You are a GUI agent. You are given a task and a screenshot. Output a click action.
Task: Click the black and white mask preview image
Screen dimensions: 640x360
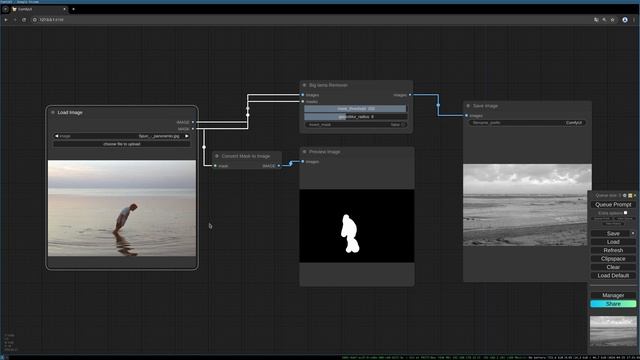(x=357, y=226)
